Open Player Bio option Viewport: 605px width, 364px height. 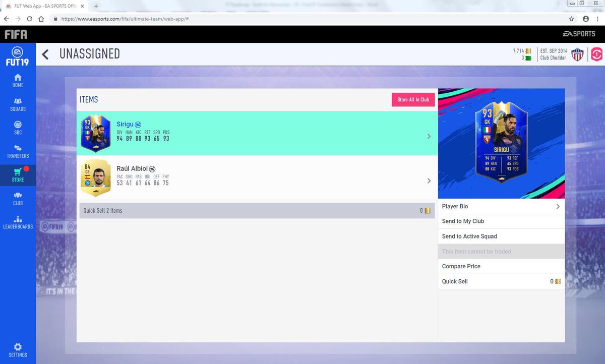501,206
